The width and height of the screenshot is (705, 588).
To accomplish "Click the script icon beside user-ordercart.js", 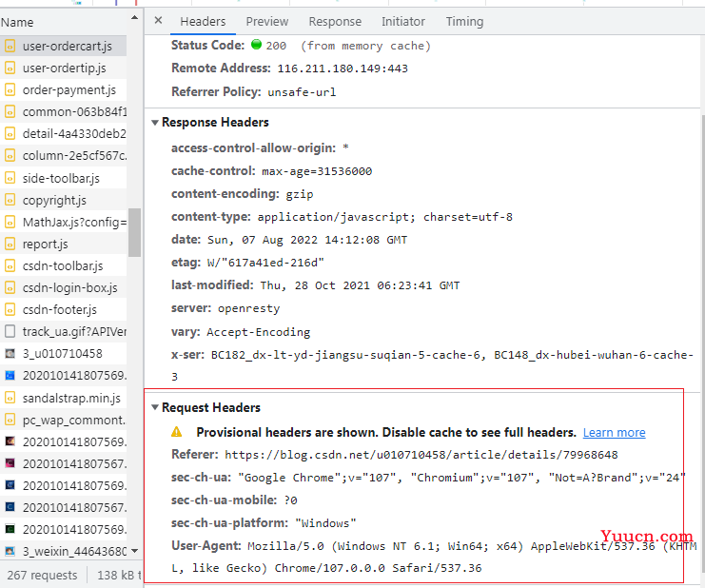I will tap(10, 46).
